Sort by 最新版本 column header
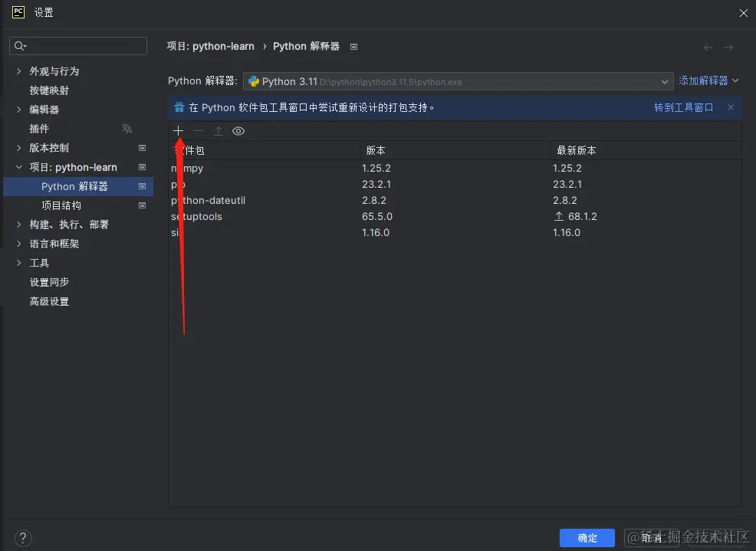Image resolution: width=756 pixels, height=551 pixels. tap(646, 150)
